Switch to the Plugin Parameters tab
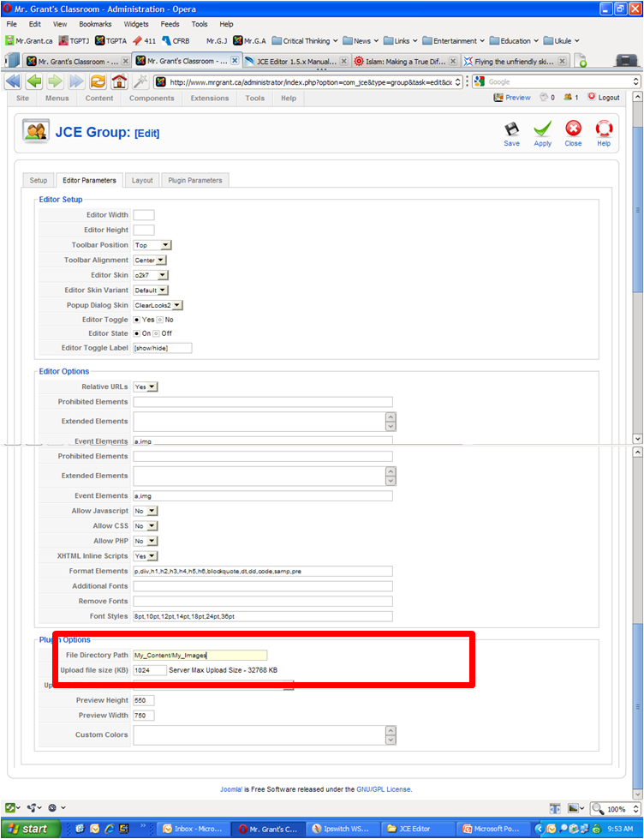Screen dimensions: 644x839 [195, 180]
